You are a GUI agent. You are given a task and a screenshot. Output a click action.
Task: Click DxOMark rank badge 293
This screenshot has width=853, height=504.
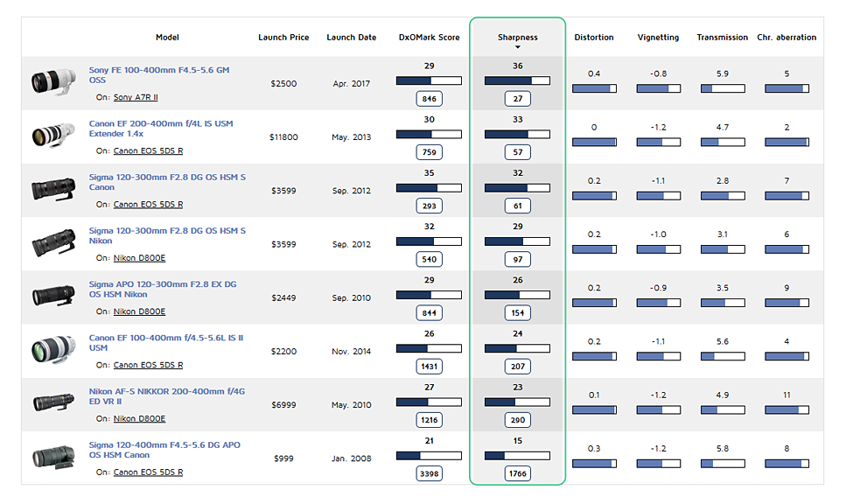tap(430, 206)
